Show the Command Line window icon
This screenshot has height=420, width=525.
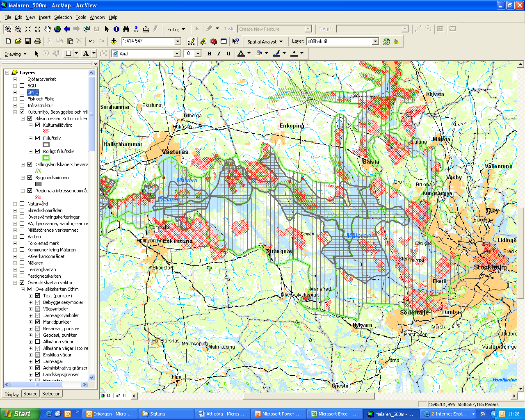click(x=224, y=41)
